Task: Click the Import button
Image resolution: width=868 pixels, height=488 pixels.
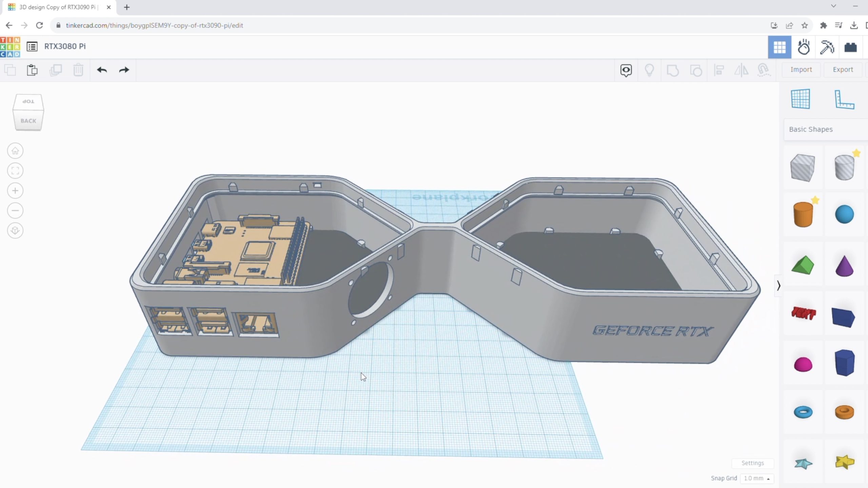Action: coord(801,70)
